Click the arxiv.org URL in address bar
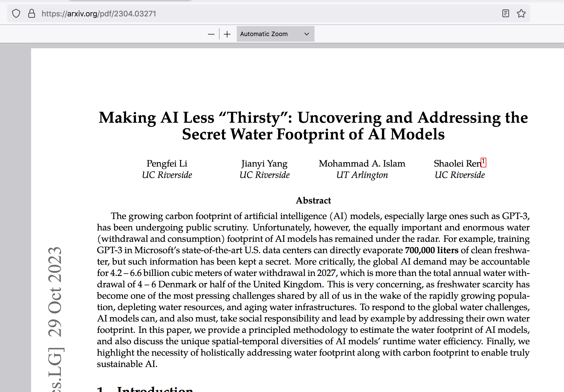 [x=99, y=14]
